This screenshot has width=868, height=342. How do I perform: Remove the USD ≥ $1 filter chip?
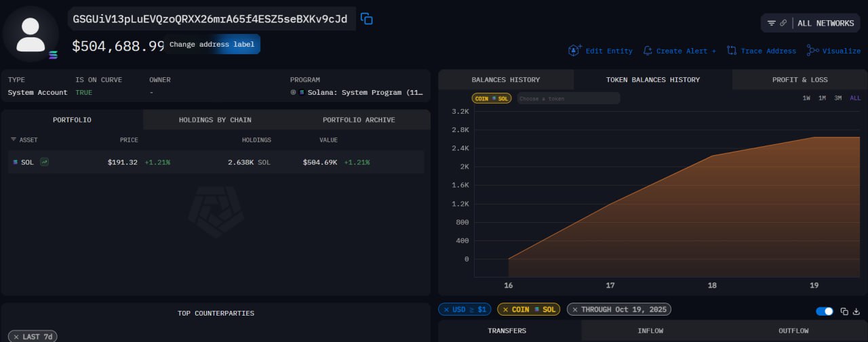point(446,309)
